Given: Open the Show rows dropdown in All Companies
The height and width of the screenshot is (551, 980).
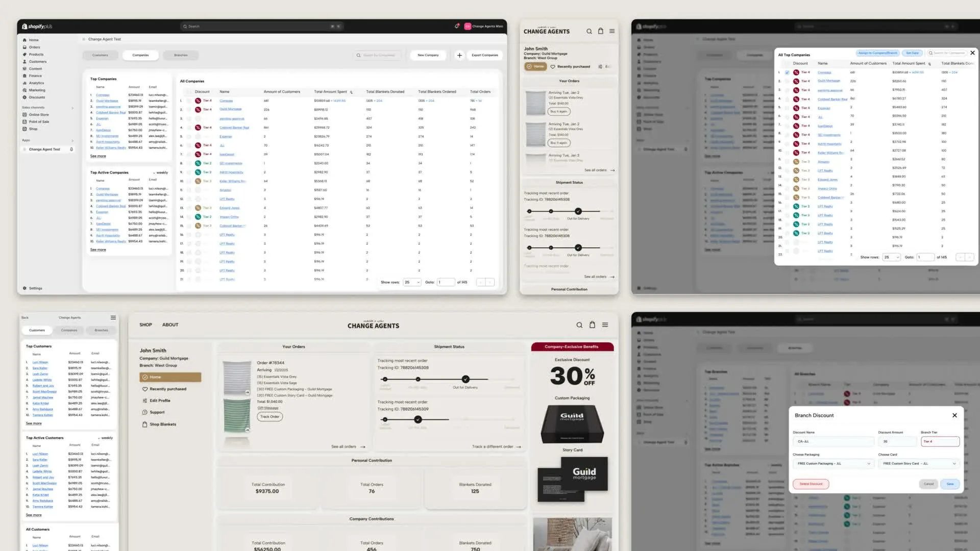Looking at the screenshot, I should tap(412, 282).
